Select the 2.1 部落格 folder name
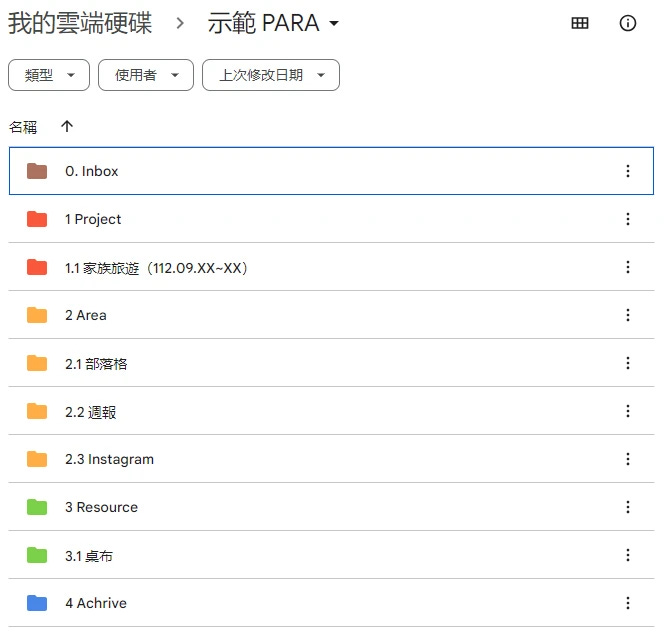Screen dimensions: 668x635 [96, 364]
